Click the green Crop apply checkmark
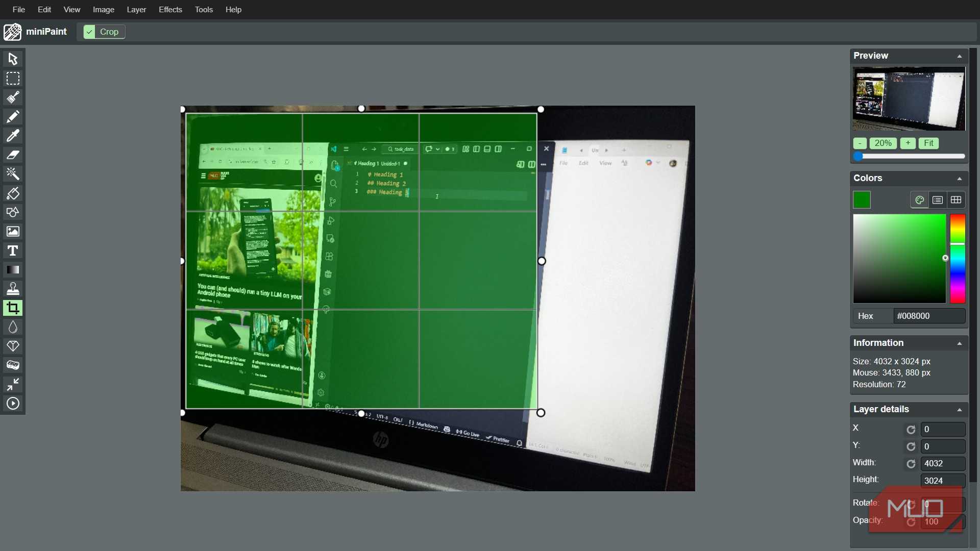This screenshot has width=980, height=551. coord(90,32)
